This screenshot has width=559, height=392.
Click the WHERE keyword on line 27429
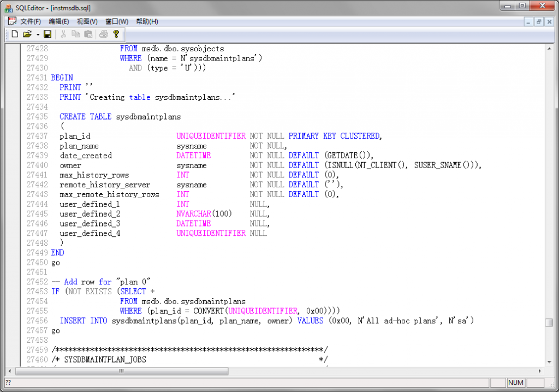131,58
